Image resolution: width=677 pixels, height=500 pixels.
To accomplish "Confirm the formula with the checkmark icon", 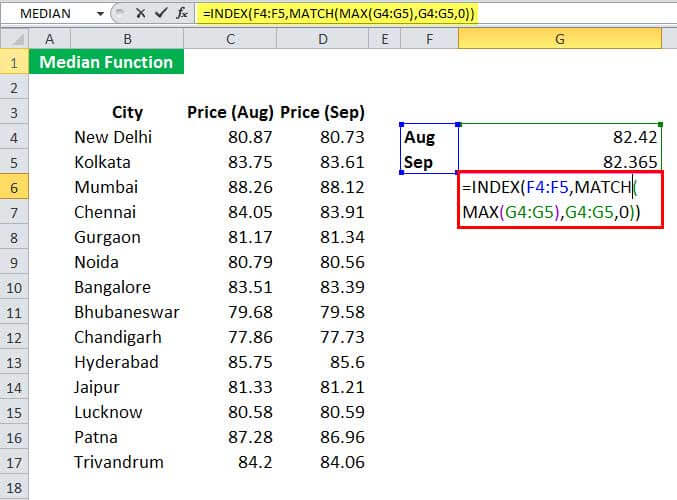I will click(161, 13).
